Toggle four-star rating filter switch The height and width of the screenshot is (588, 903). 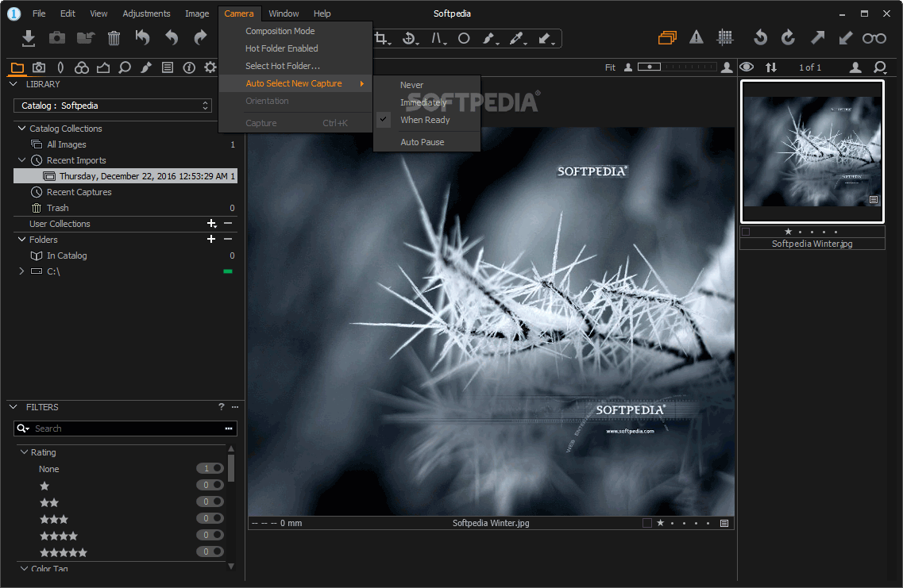click(x=210, y=535)
